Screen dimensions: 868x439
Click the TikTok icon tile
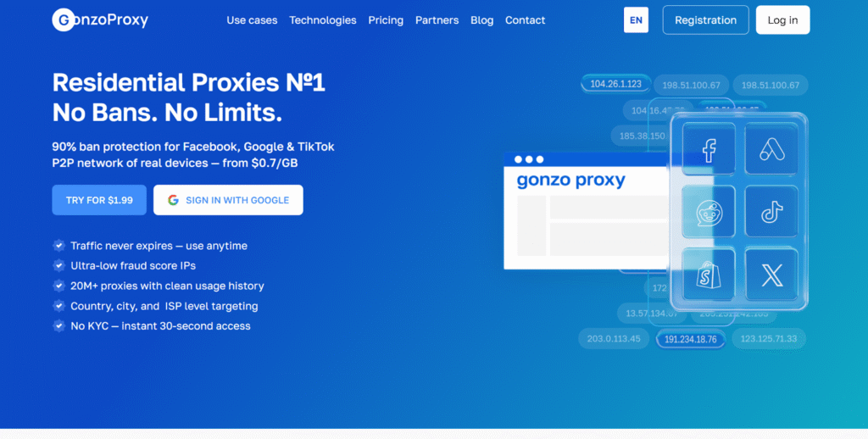(771, 213)
